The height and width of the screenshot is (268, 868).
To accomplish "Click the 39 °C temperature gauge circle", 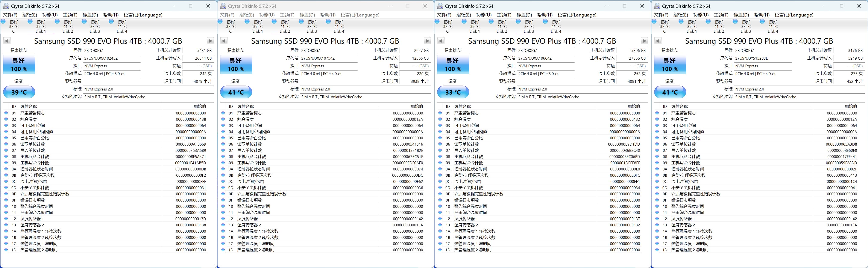I will 19,92.
